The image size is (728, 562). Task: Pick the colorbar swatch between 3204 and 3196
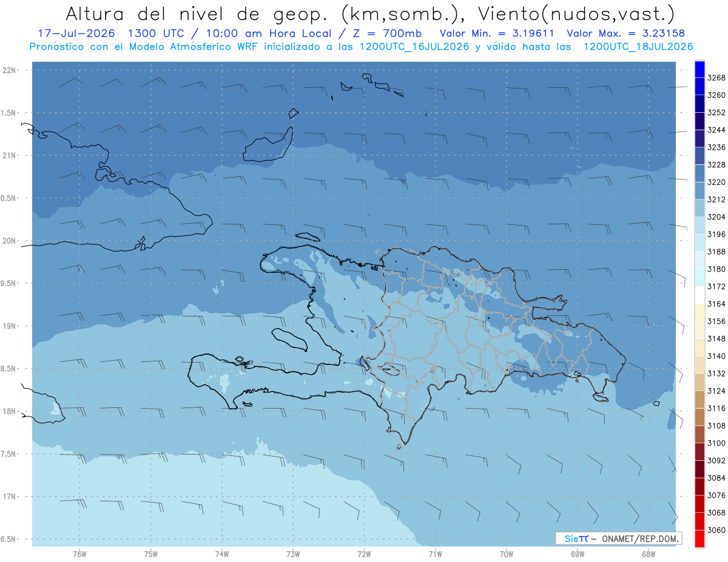click(x=699, y=226)
